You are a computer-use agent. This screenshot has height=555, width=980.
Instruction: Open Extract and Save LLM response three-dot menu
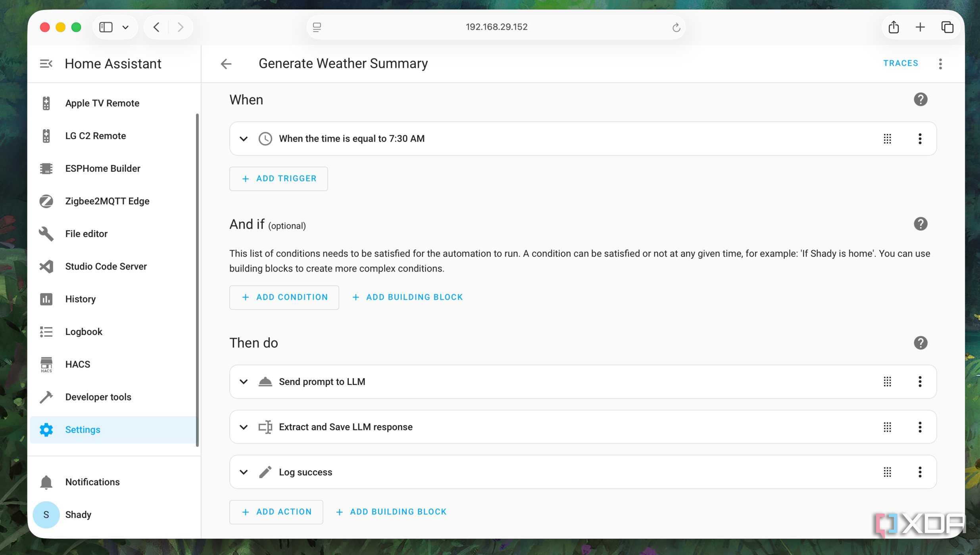coord(920,427)
